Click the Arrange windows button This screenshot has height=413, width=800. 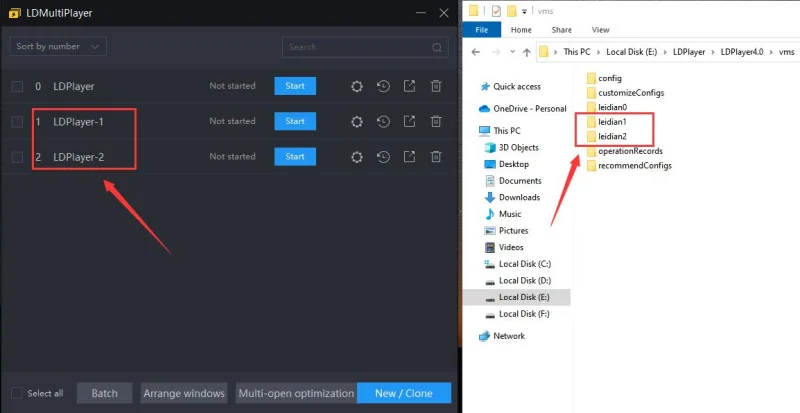coord(184,393)
